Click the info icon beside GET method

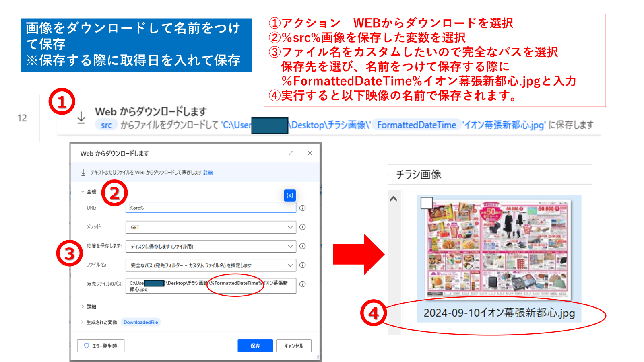pos(303,227)
